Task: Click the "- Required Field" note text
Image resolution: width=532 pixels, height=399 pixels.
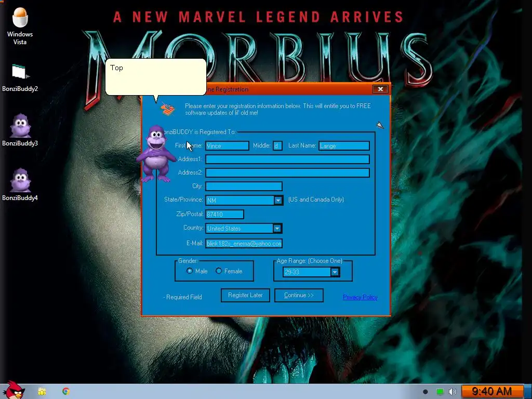Action: pos(182,297)
